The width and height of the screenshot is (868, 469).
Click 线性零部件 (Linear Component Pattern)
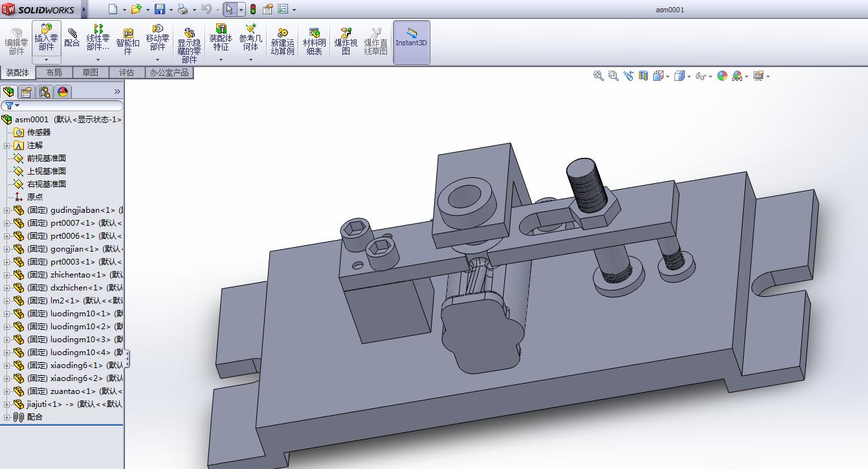(98, 38)
